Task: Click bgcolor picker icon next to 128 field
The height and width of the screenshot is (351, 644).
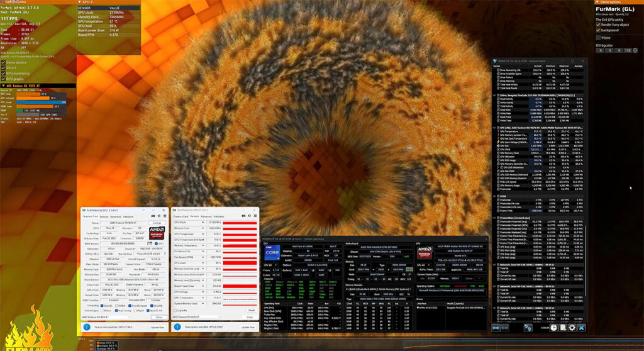Action: [x=635, y=50]
